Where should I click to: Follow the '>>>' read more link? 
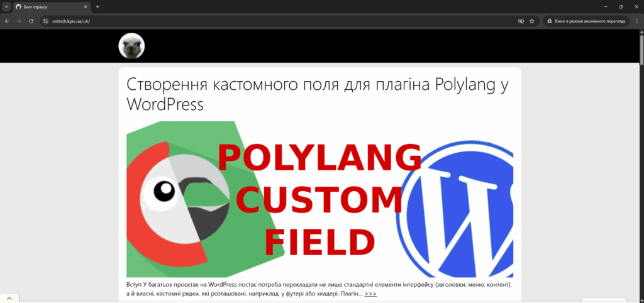(x=370, y=294)
